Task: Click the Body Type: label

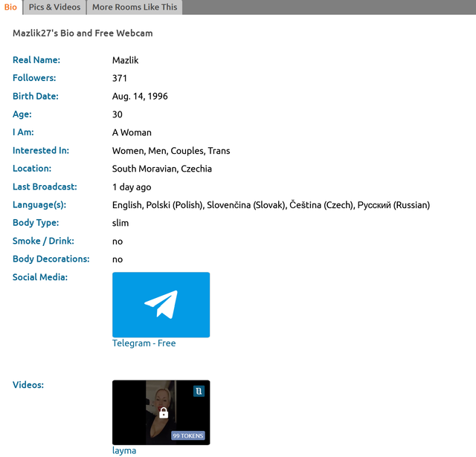Action: coord(36,223)
